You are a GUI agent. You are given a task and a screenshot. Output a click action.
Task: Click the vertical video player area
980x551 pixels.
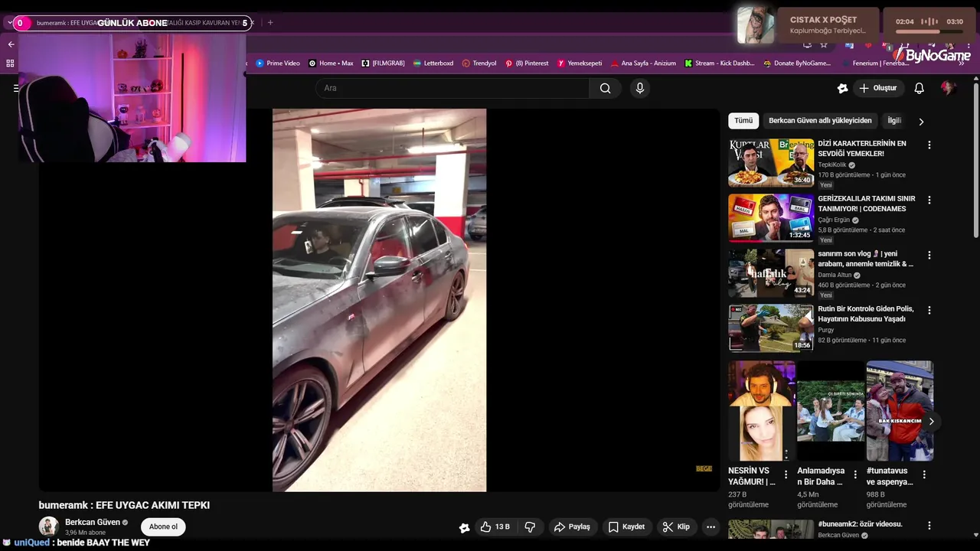[379, 300]
